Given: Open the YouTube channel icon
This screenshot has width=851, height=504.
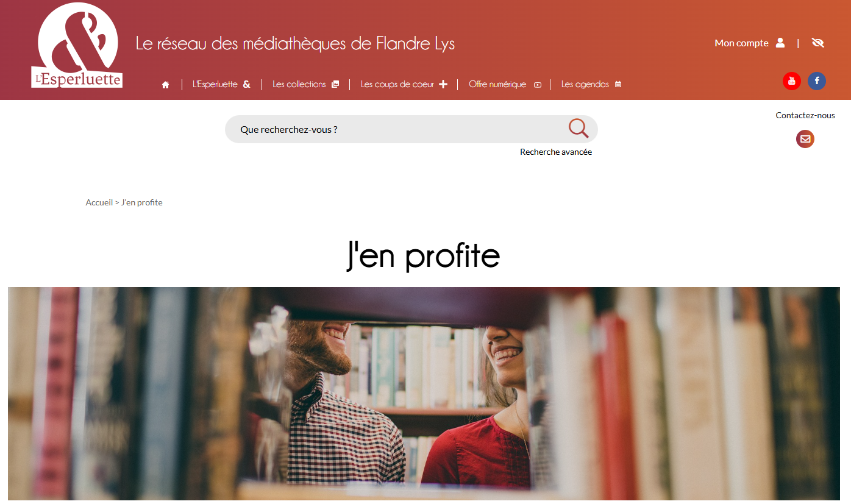Looking at the screenshot, I should click(792, 81).
